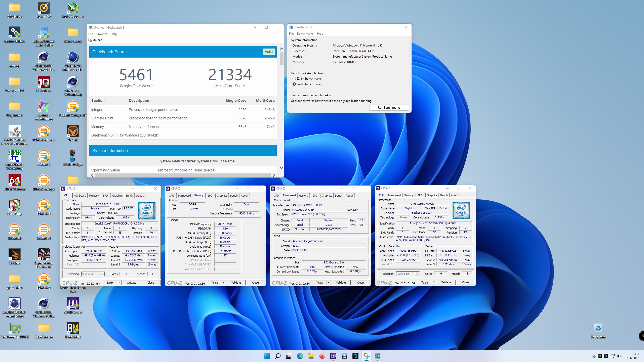Open MSI Afterburner desktop shortcut

(x=73, y=10)
